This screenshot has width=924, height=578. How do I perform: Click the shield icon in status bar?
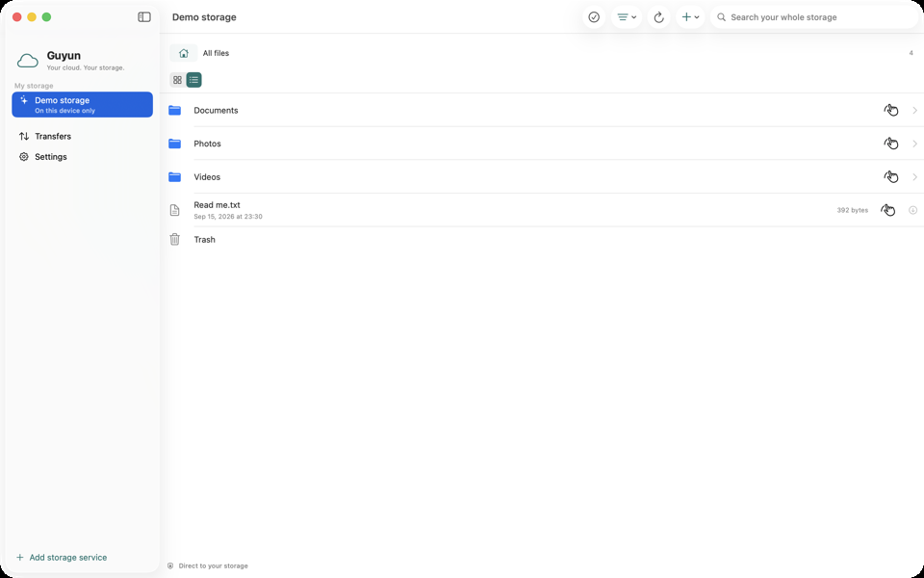[x=170, y=565]
